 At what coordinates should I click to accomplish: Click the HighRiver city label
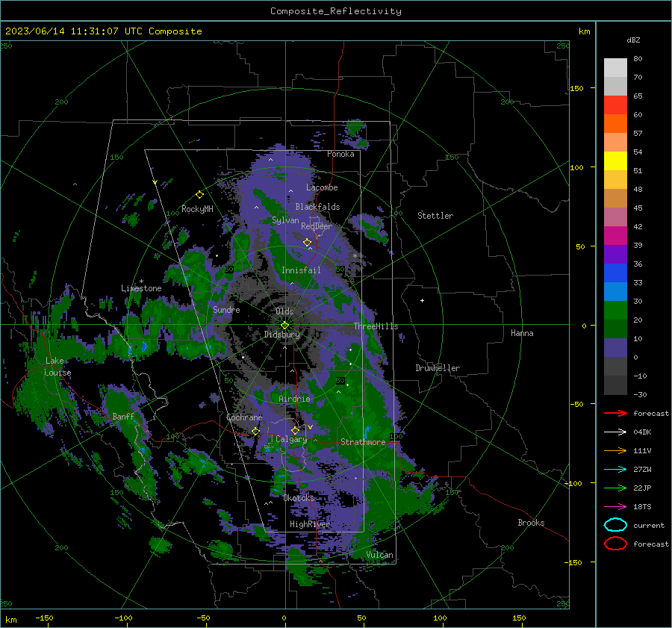tap(309, 524)
